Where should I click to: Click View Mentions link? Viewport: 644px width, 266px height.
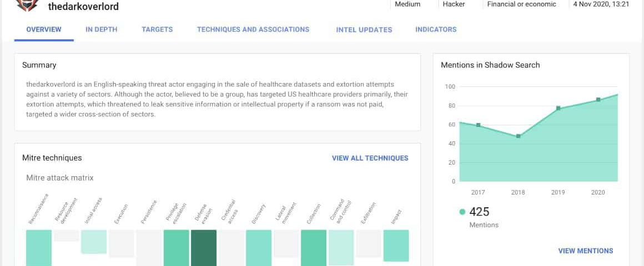pos(586,250)
